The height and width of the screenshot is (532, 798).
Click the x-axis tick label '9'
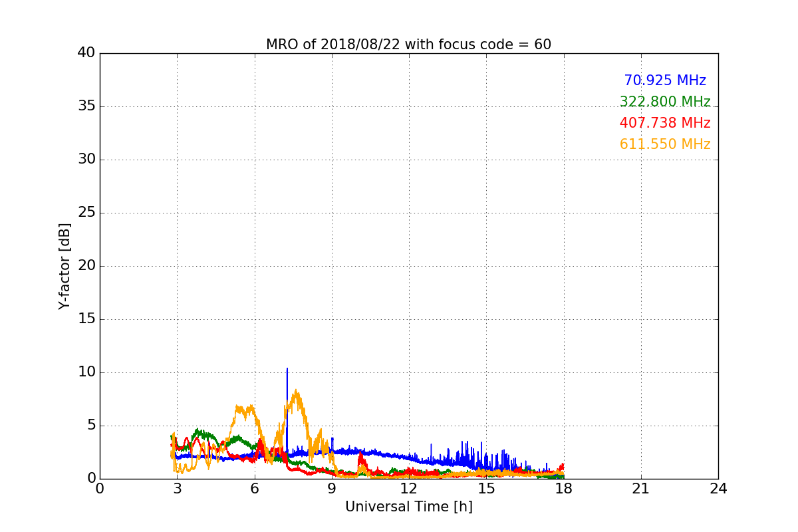click(332, 489)
